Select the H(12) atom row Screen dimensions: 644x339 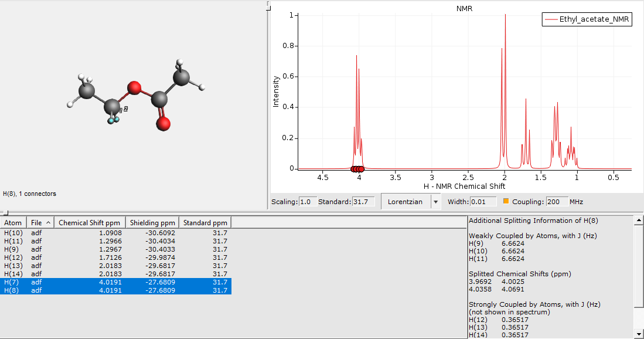(116, 257)
